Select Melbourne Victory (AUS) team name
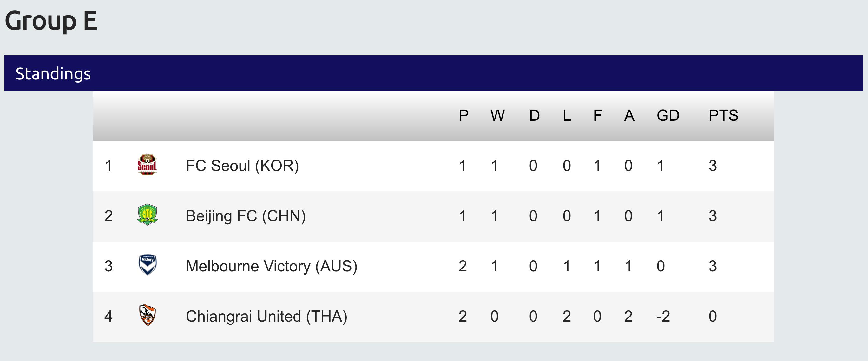 click(271, 266)
